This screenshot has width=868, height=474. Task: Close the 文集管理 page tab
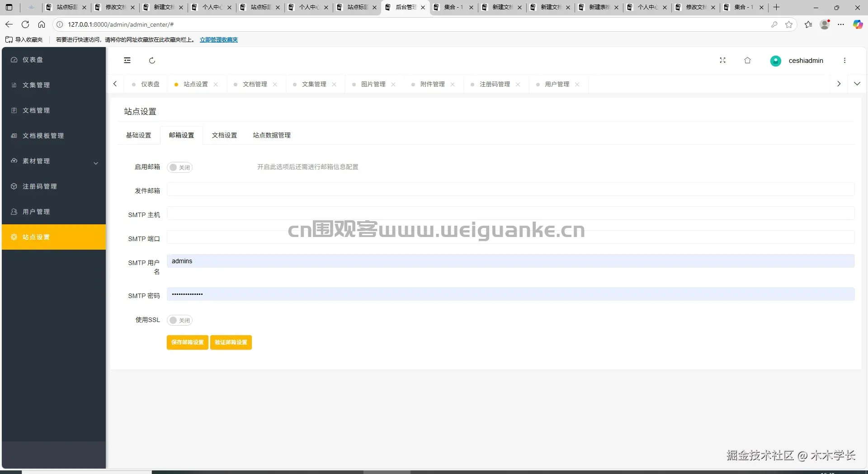click(334, 85)
